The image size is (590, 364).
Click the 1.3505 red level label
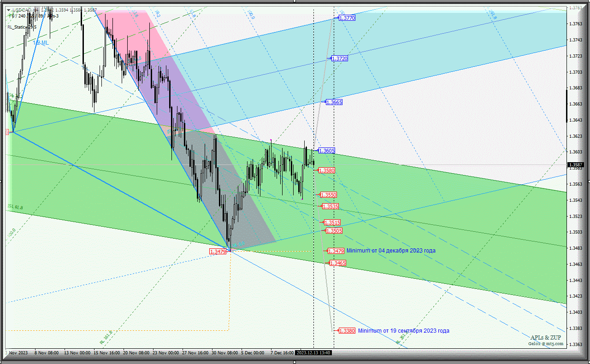coord(334,231)
